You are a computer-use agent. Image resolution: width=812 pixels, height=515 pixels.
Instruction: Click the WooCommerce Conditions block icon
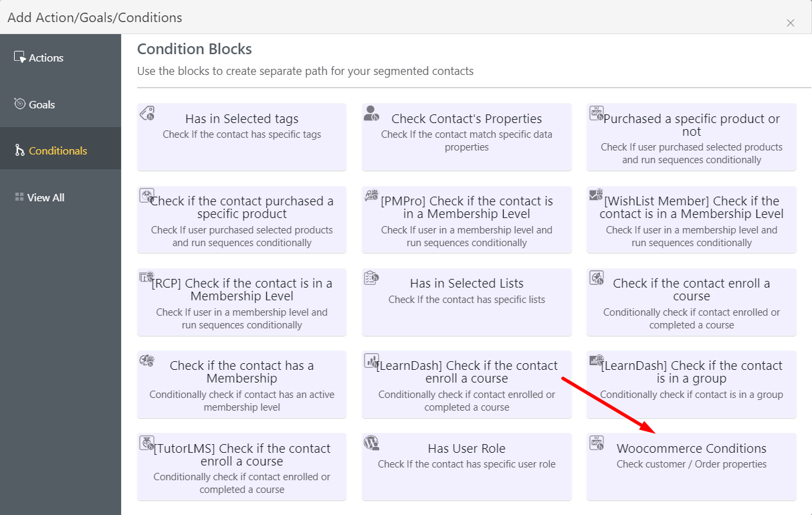(x=597, y=443)
